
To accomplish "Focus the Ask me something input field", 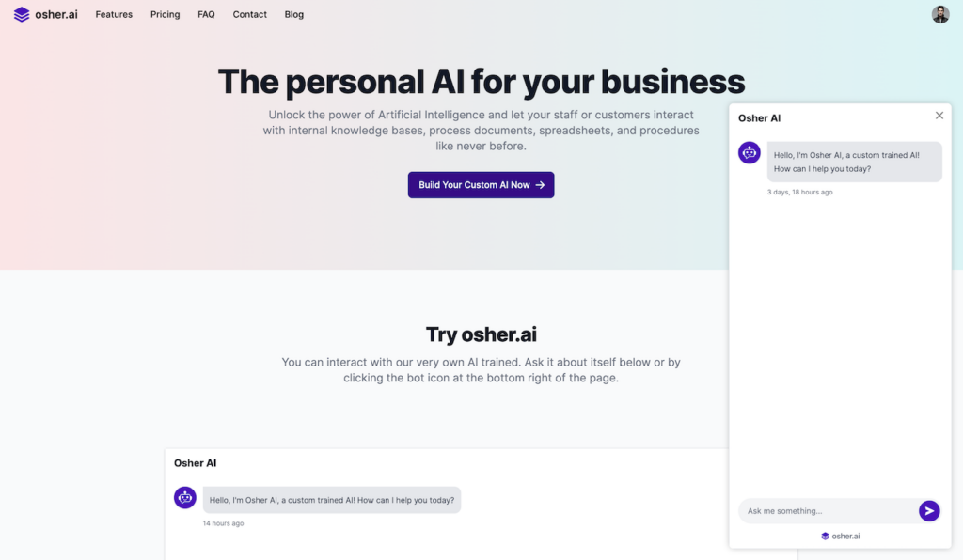I will click(826, 511).
